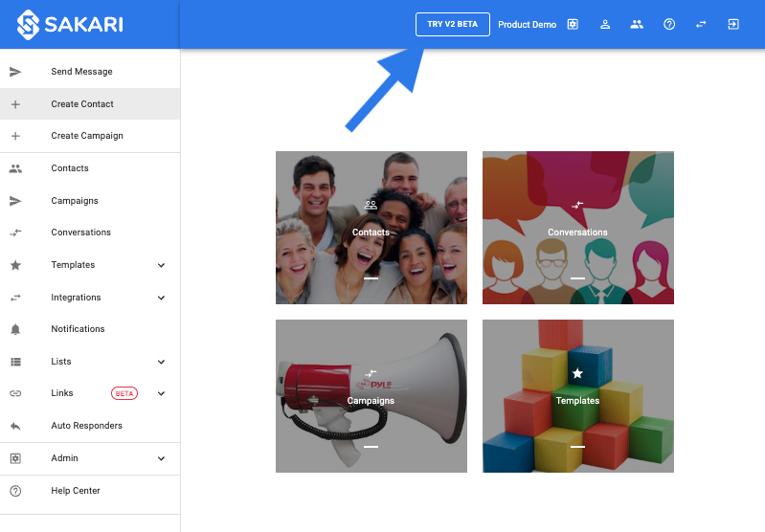765x532 pixels.
Task: Click the gear box icon beside Admin
Action: point(15,458)
